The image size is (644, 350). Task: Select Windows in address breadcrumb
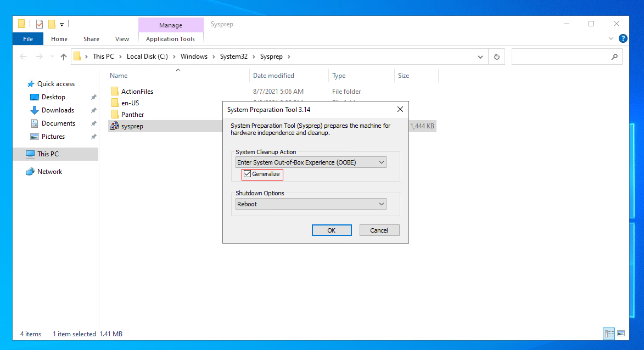(x=194, y=57)
